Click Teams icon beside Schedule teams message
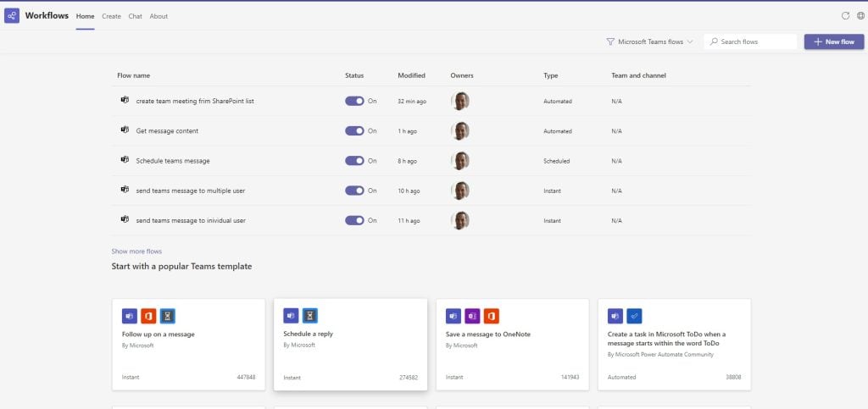 coord(125,160)
